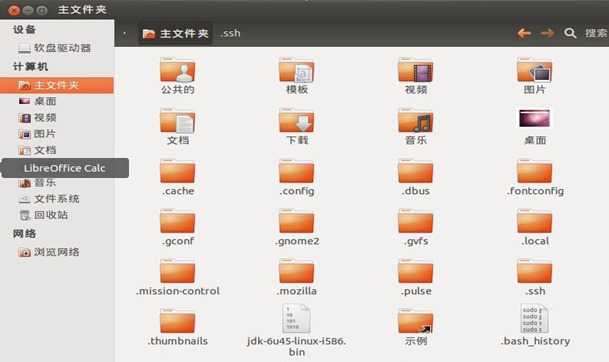Viewport: 609px width, 362px height.
Task: Select the .mozilla folder
Action: click(x=297, y=277)
